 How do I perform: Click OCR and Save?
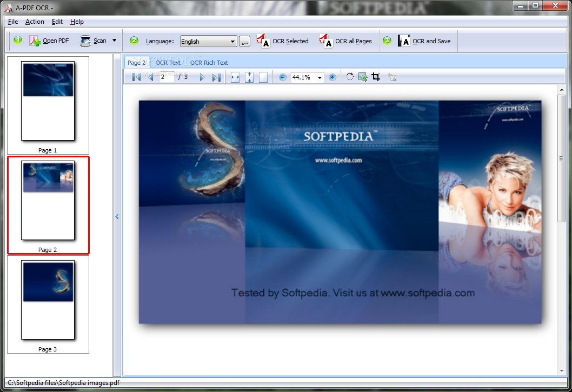[424, 41]
